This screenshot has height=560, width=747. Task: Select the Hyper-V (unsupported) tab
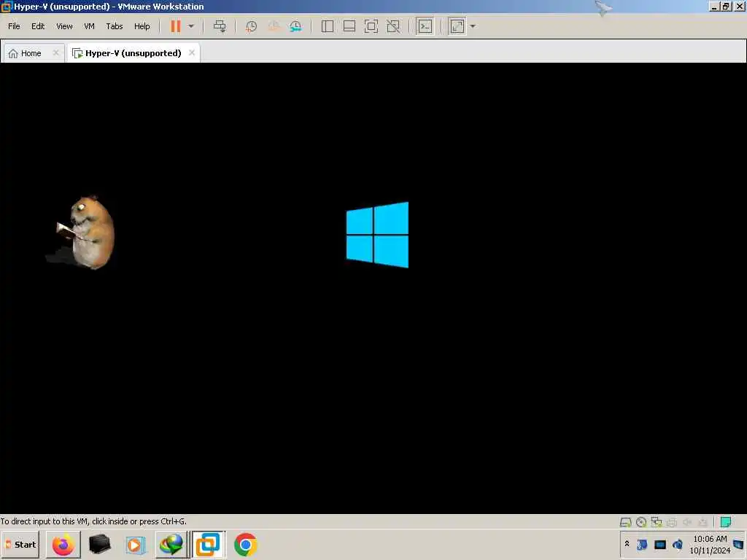133,53
